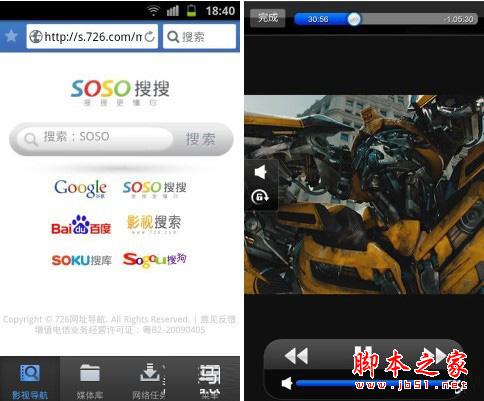Click the large SOSO 搜搜 logo
Viewport: 484px width, 401px height.
tap(120, 92)
